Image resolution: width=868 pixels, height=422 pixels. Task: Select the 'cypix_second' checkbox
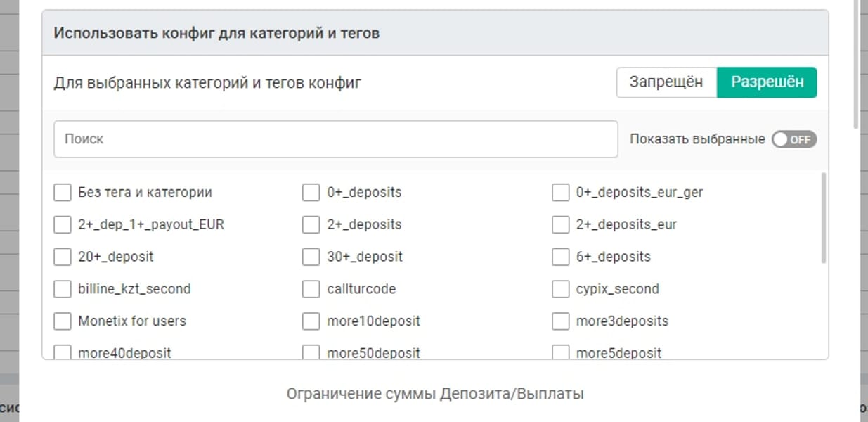coord(560,288)
